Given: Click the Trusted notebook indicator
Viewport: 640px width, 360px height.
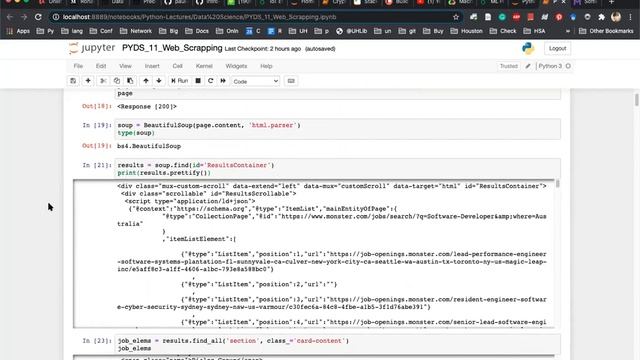Looking at the screenshot, I should (x=509, y=66).
